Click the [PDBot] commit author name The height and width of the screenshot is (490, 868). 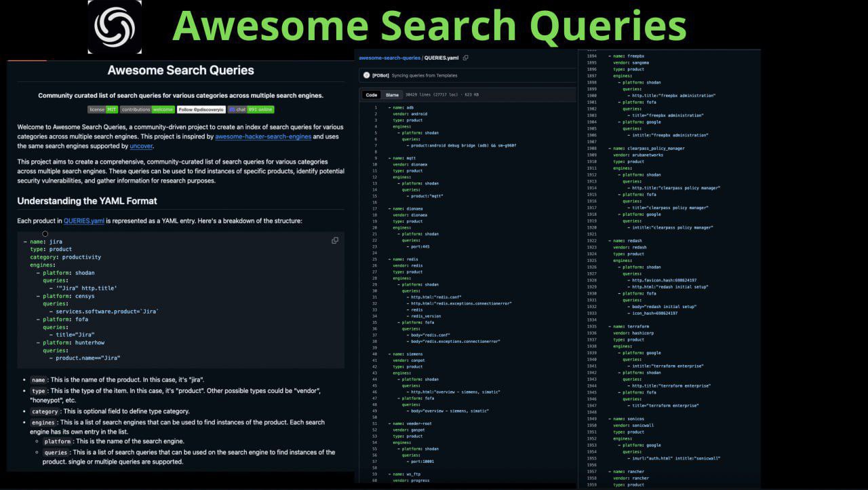click(x=380, y=75)
